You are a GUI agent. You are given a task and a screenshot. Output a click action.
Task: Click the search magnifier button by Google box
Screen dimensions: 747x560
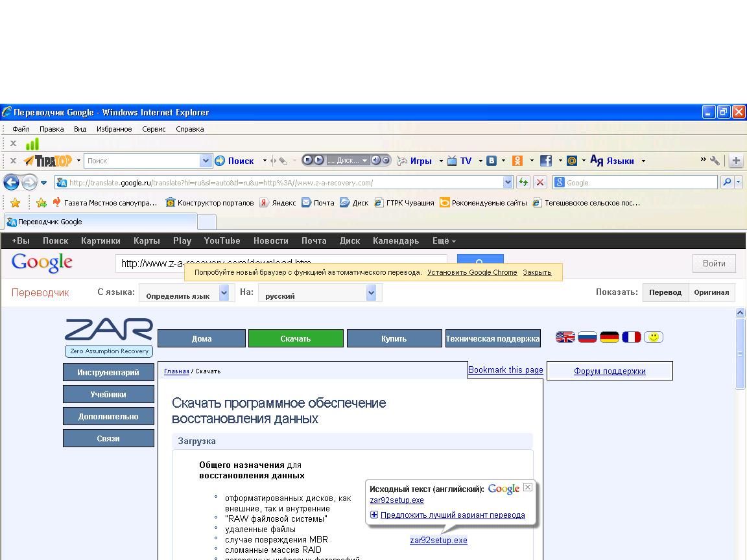click(727, 182)
